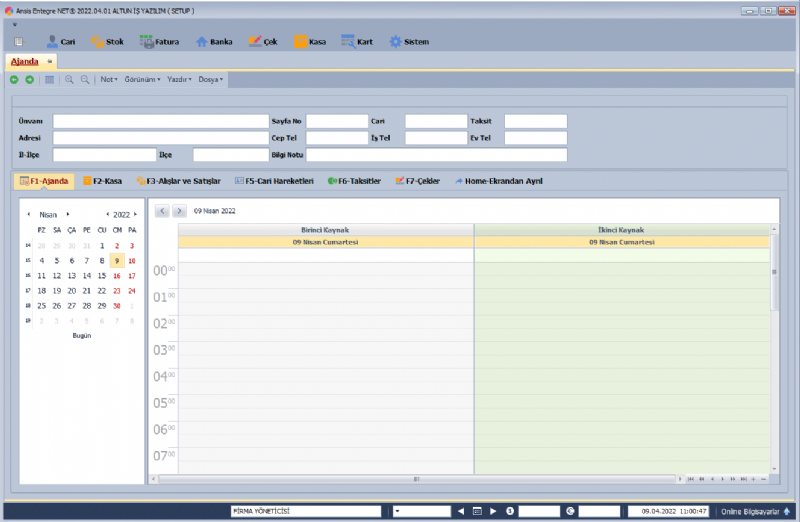800x522 pixels.
Task: Open the Yazdır dropdown menu
Action: [179, 80]
